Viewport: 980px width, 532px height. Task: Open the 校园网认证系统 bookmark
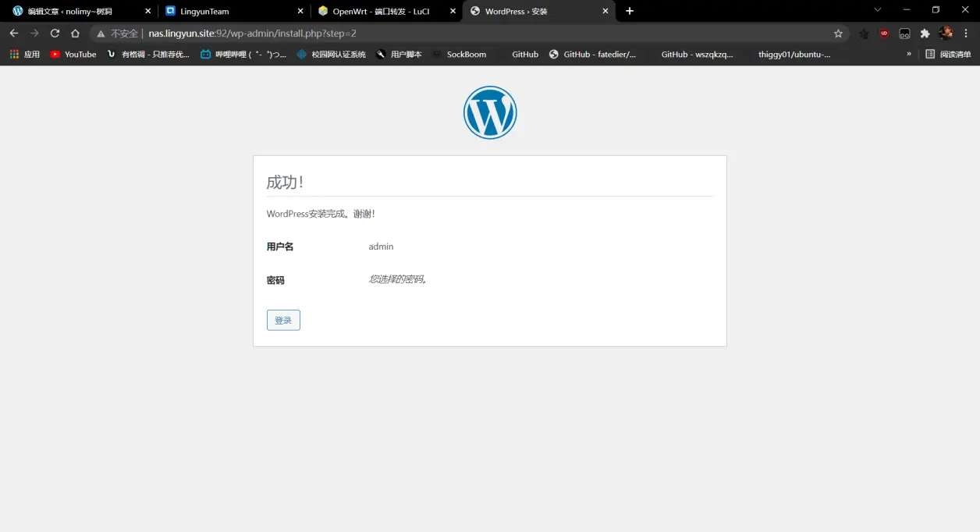click(332, 55)
